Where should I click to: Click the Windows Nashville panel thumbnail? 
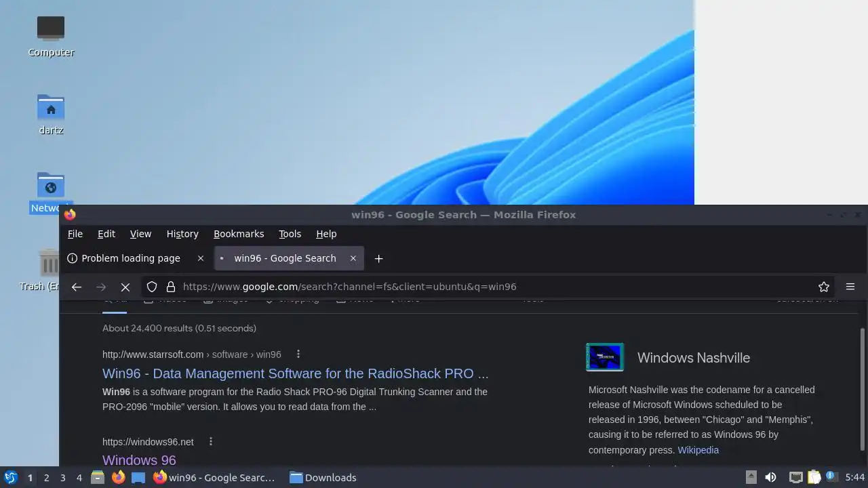(605, 357)
